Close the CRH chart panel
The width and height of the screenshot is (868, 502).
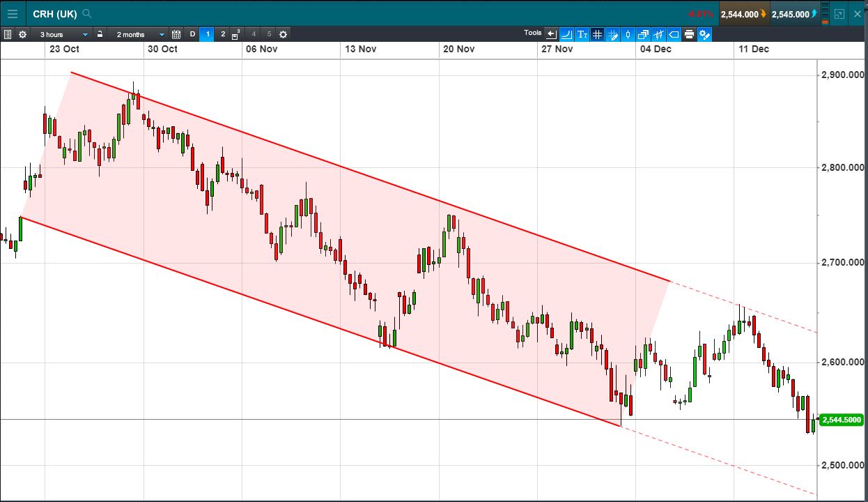(x=858, y=14)
